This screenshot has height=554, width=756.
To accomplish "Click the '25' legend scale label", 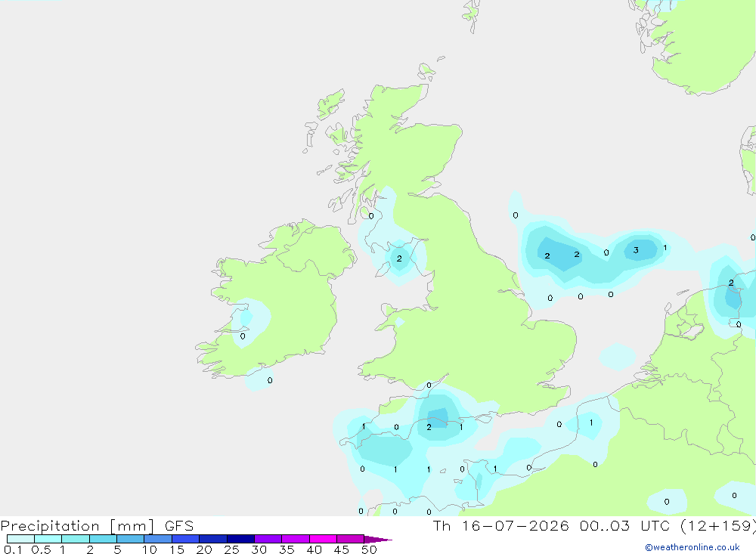I will (231, 549).
